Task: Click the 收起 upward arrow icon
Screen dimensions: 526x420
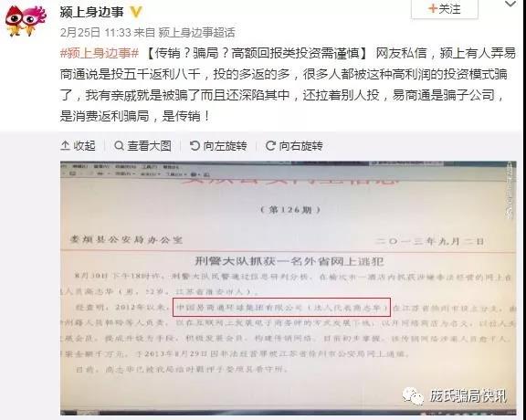Action: click(65, 146)
